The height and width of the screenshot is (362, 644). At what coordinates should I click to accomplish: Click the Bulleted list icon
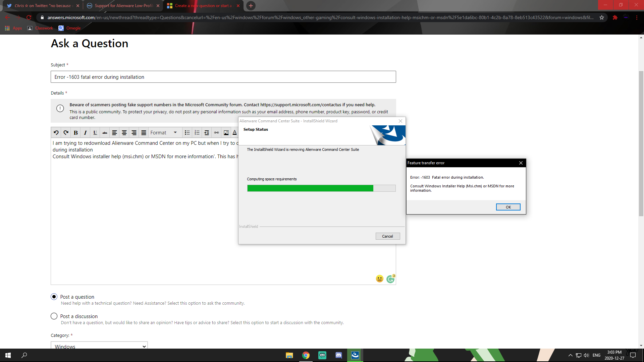(186, 133)
